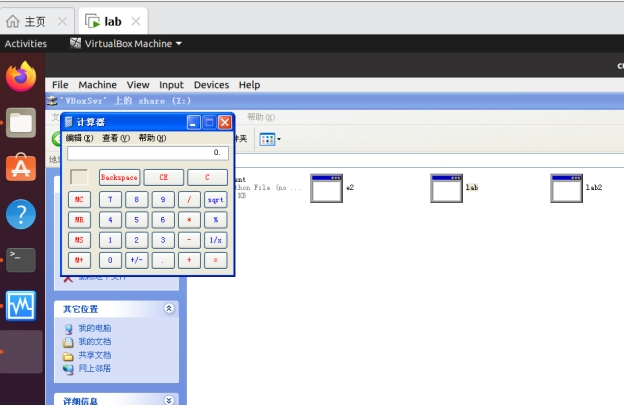Click the calculator 2 key
This screenshot has height=406, width=624.
coord(136,240)
